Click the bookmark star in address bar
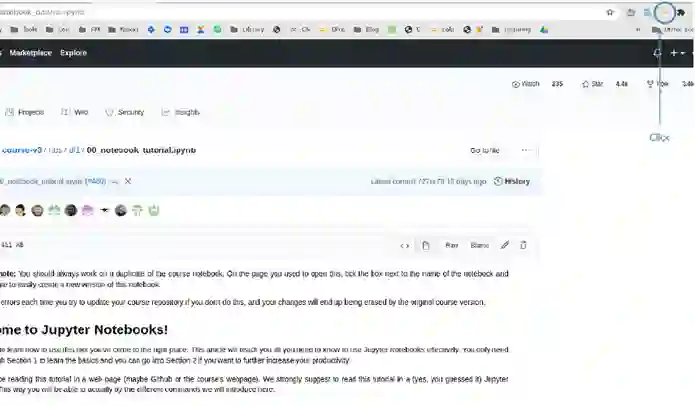Screen dimensions: 695x406 (610, 12)
